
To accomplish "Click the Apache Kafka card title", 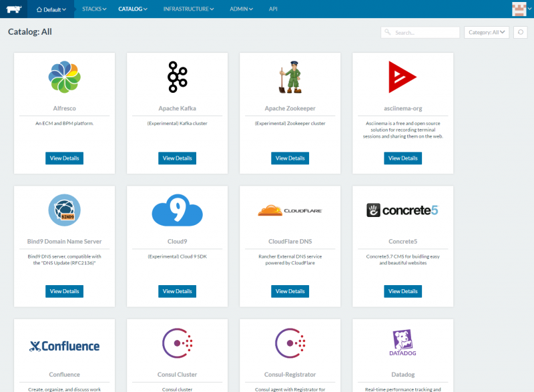I will (x=177, y=108).
